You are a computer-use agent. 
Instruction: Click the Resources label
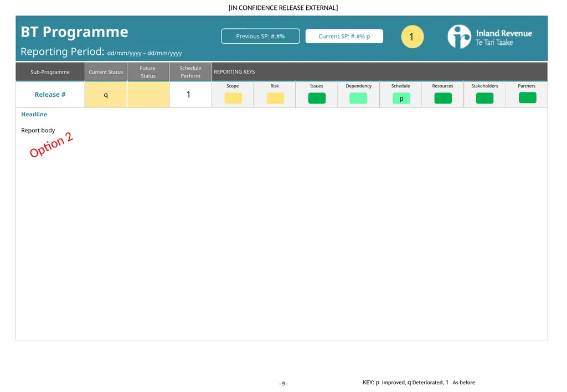point(442,86)
